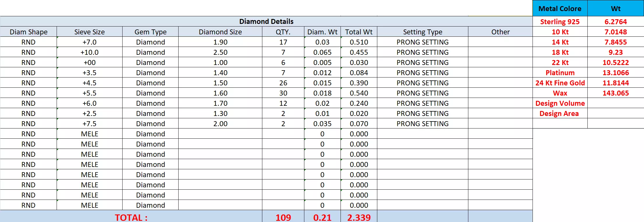The image size is (644, 222).
Task: Select the '18 Kt' metal cell
Action: click(x=560, y=52)
